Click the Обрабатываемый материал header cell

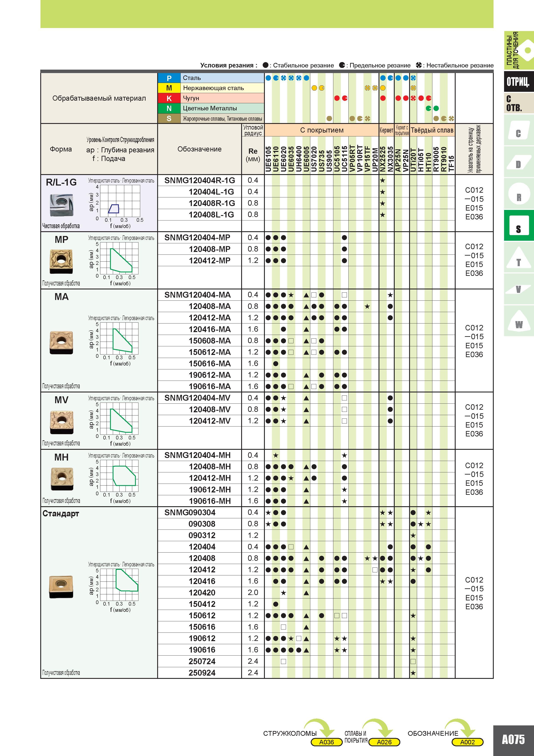tap(99, 98)
